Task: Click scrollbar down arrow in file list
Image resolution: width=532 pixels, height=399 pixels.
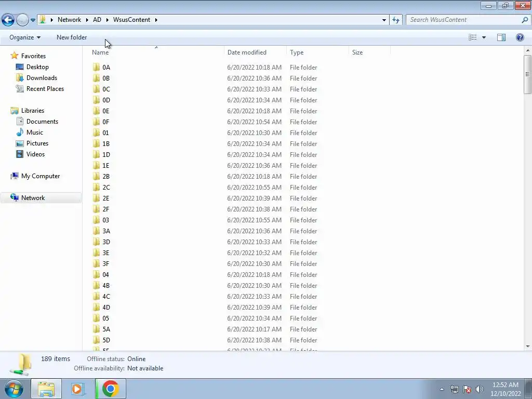Action: coord(528,347)
